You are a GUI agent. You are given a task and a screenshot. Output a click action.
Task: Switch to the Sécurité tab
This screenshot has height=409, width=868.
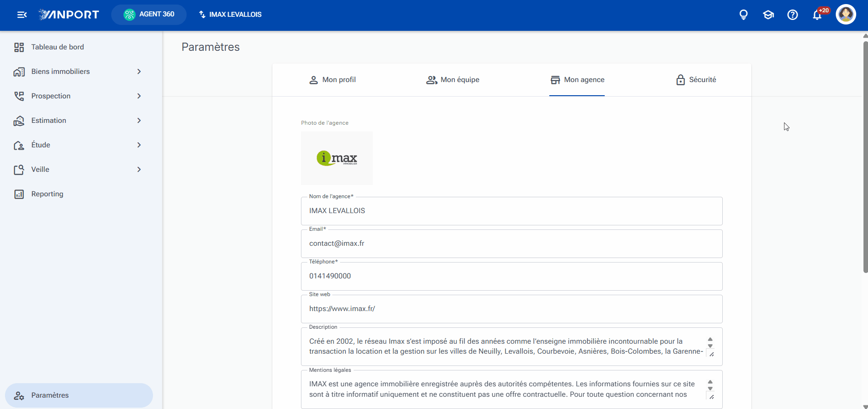click(x=696, y=80)
